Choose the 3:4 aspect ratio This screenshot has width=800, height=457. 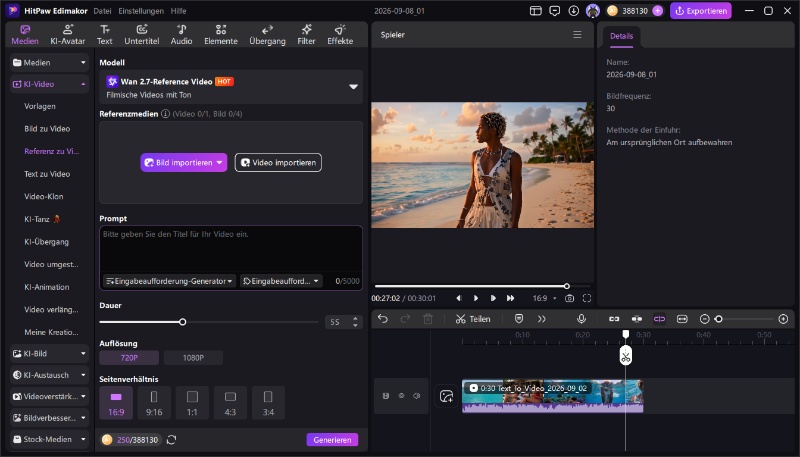[x=268, y=403]
